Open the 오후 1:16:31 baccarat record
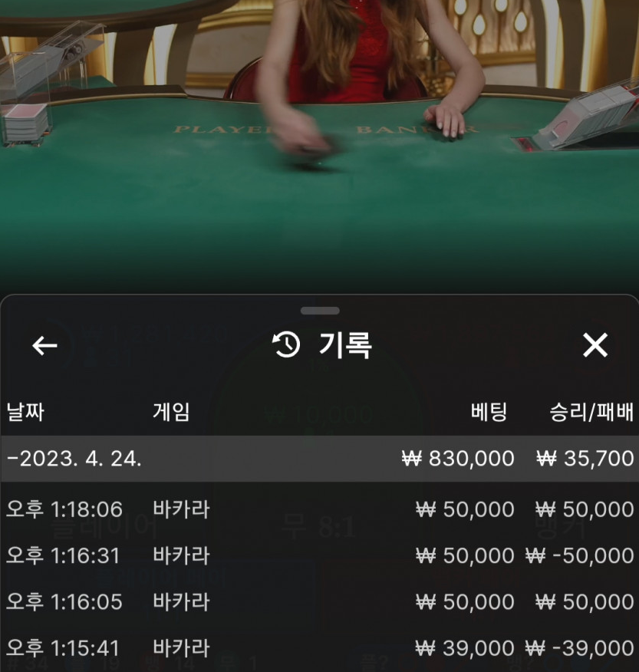The height and width of the screenshot is (672, 639). (x=319, y=555)
